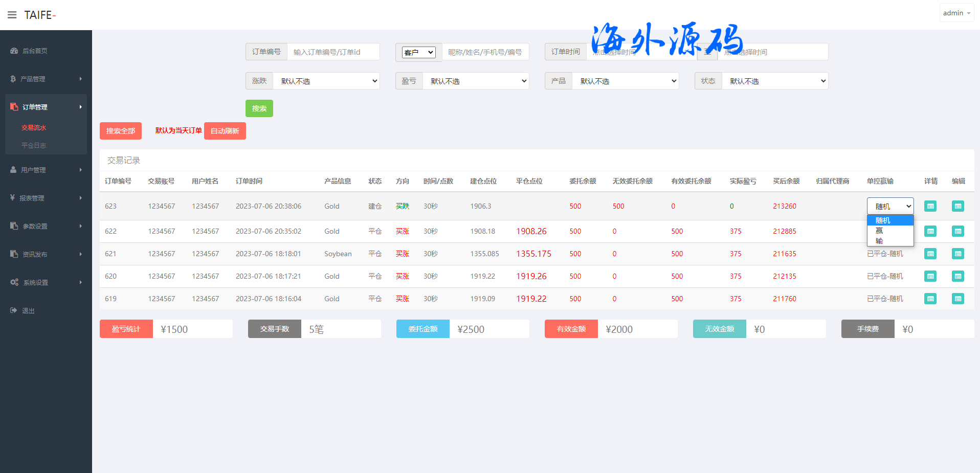The image size is (980, 473).
Task: Click the 后台首页 dashboard icon in sidebar
Action: [14, 51]
